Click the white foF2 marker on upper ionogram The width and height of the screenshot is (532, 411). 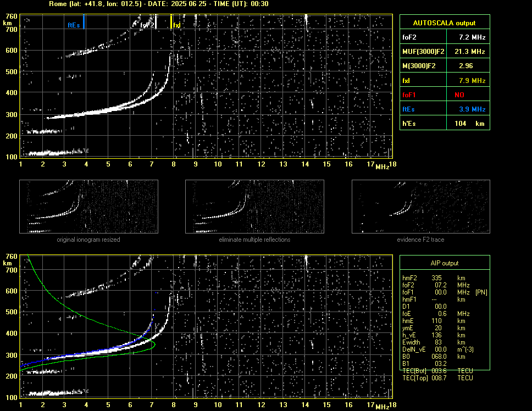[156, 21]
